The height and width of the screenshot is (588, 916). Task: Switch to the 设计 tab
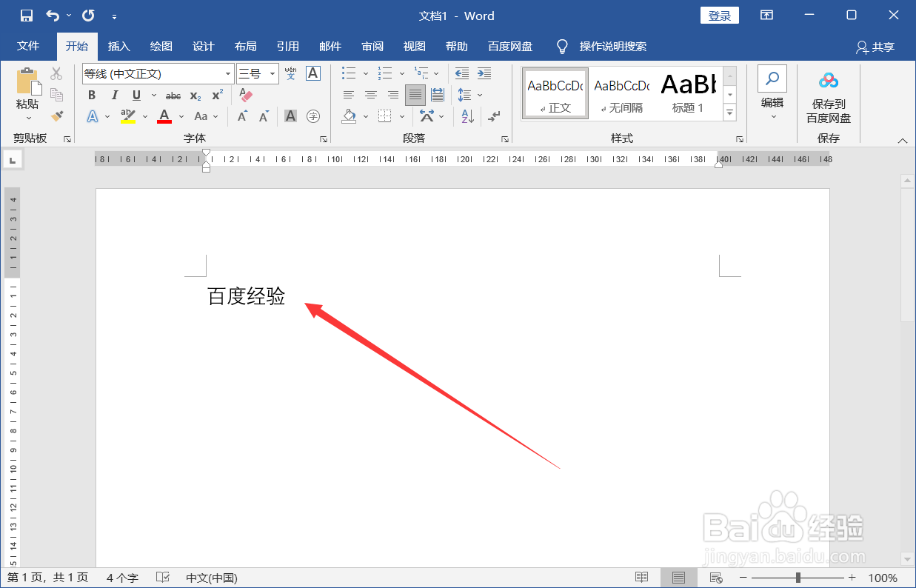point(203,46)
